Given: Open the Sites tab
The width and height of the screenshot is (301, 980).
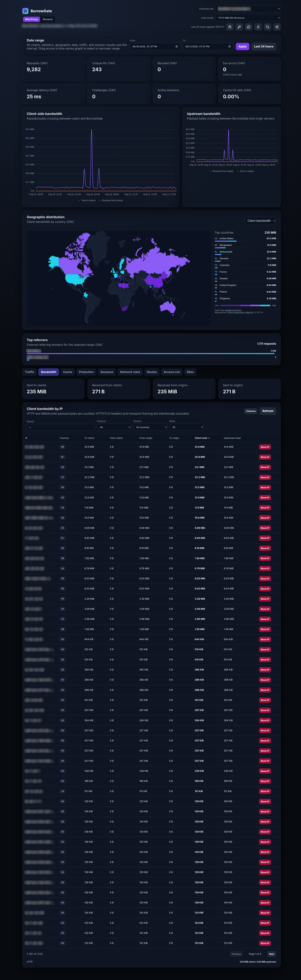Looking at the screenshot, I should point(190,372).
